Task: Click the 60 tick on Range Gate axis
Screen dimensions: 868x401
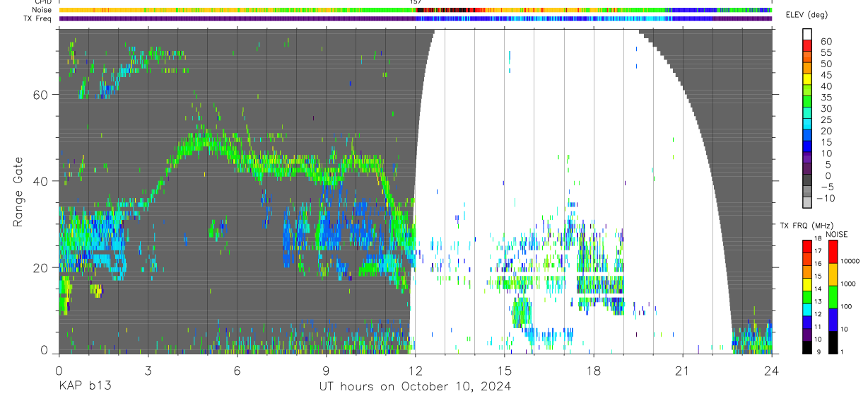Action: click(42, 95)
